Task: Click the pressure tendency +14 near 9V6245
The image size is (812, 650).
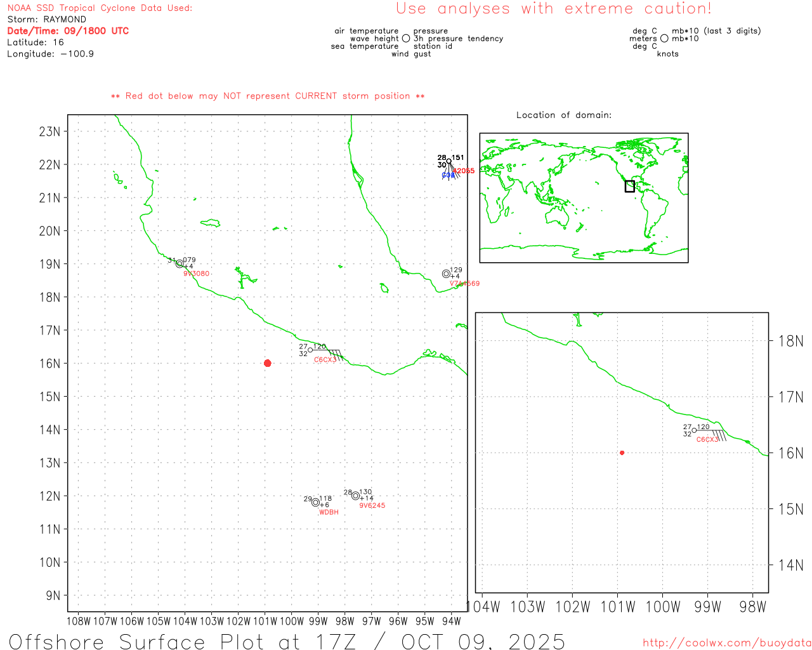Action: tap(367, 498)
